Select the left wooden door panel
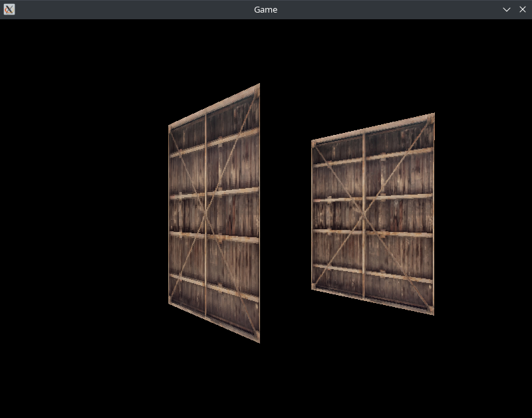532x418 pixels. point(214,213)
